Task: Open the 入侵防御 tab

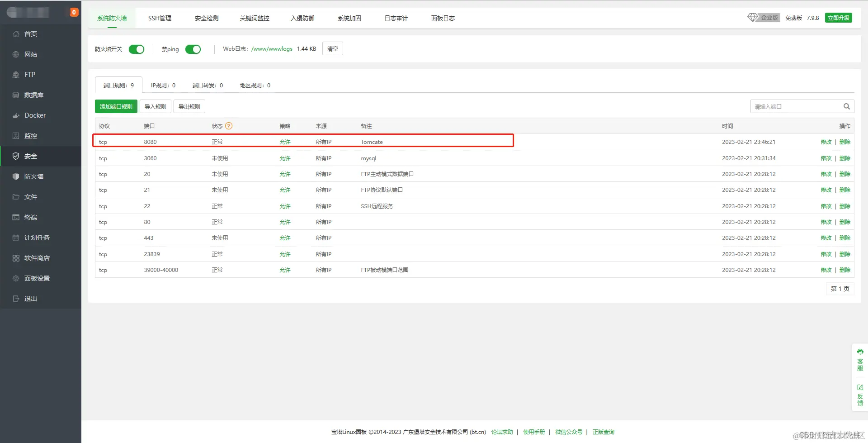Action: pyautogui.click(x=302, y=18)
